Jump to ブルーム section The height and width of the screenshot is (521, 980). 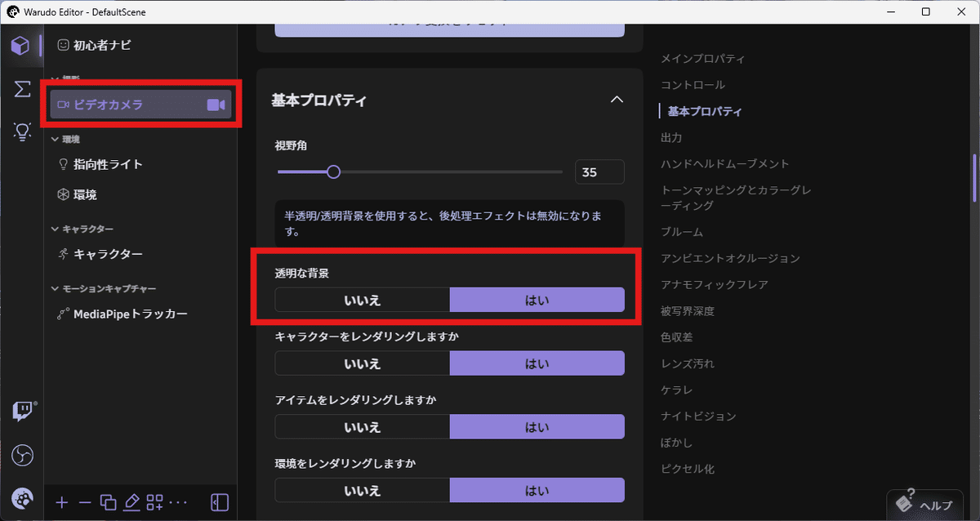coord(682,232)
